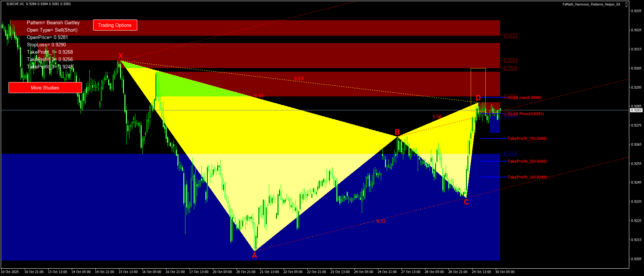
Task: Click the TakeProfit_1(0.9268) level label
Action: click(527, 138)
